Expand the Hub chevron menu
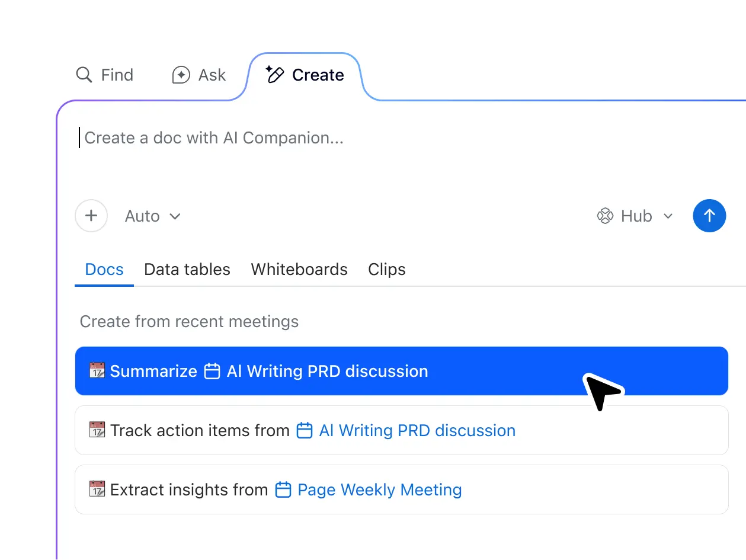The width and height of the screenshot is (746, 560). click(668, 216)
